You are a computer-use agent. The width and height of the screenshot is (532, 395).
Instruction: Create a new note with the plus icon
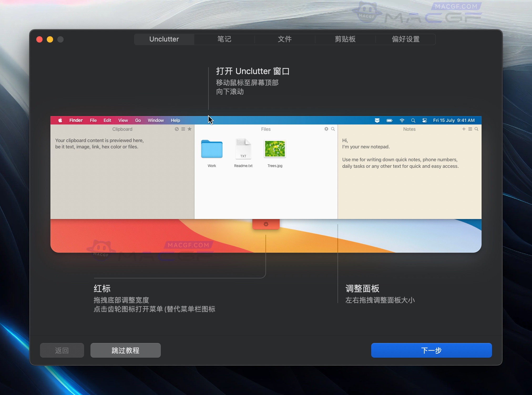pos(464,129)
